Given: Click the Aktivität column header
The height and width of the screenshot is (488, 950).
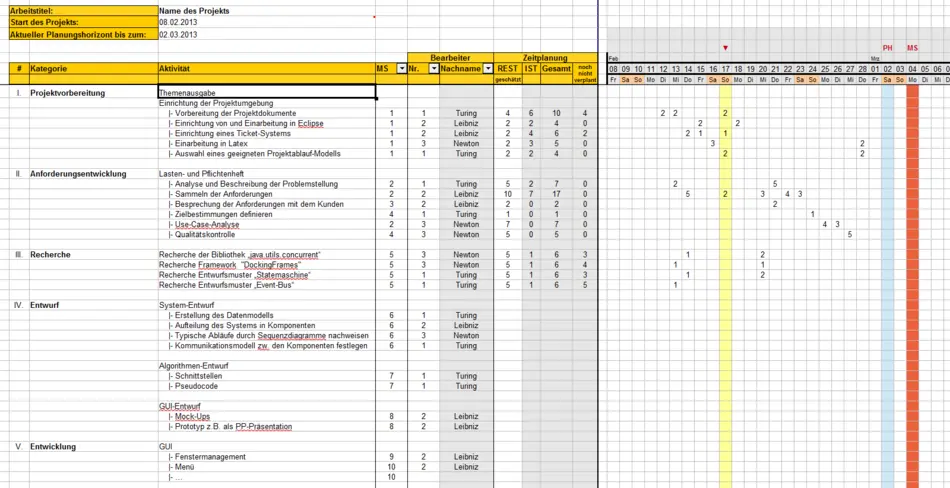Looking at the screenshot, I should click(265, 69).
